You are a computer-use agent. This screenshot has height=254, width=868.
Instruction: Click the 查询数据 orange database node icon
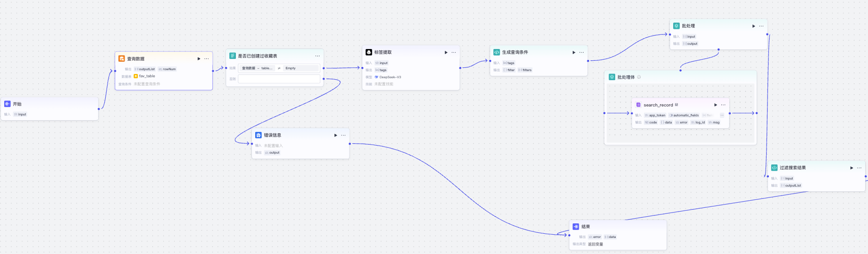(x=122, y=58)
